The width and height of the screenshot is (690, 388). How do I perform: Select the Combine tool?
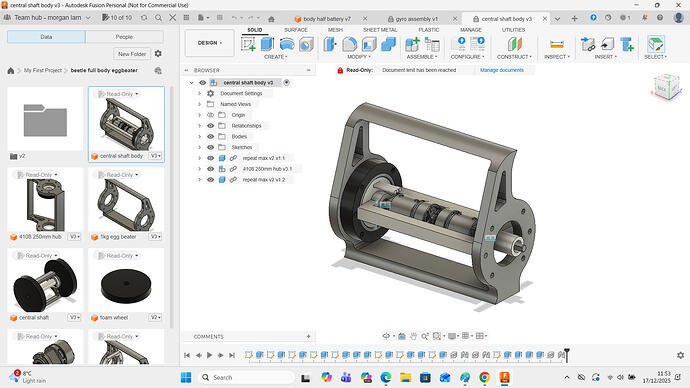coord(388,44)
